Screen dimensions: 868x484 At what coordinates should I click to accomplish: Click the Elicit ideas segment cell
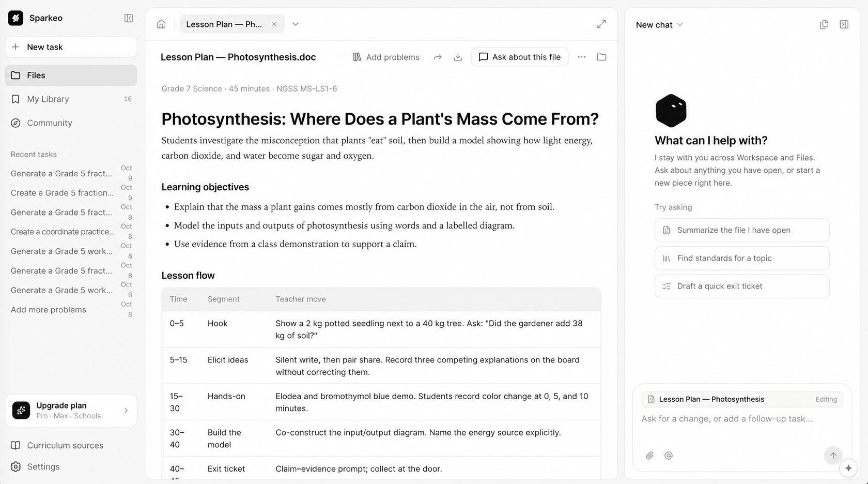228,360
